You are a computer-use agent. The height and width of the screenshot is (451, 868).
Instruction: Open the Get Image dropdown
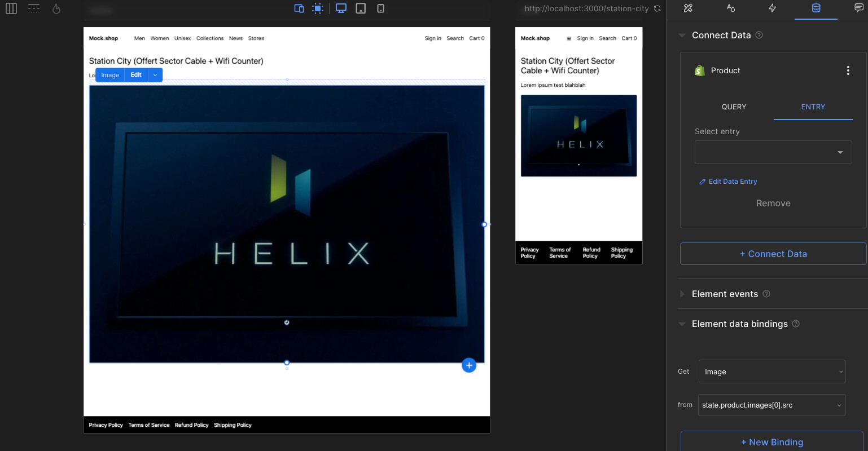772,372
